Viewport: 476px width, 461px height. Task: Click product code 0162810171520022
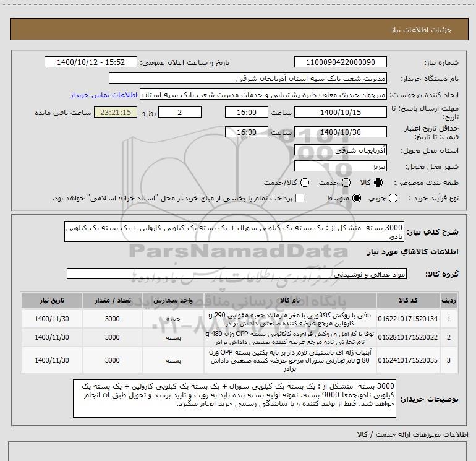pos(408,337)
